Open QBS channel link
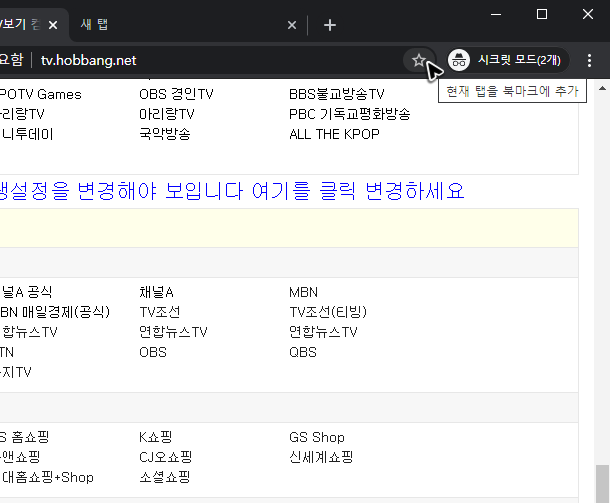Screen dimensions: 610x503 click(303, 352)
